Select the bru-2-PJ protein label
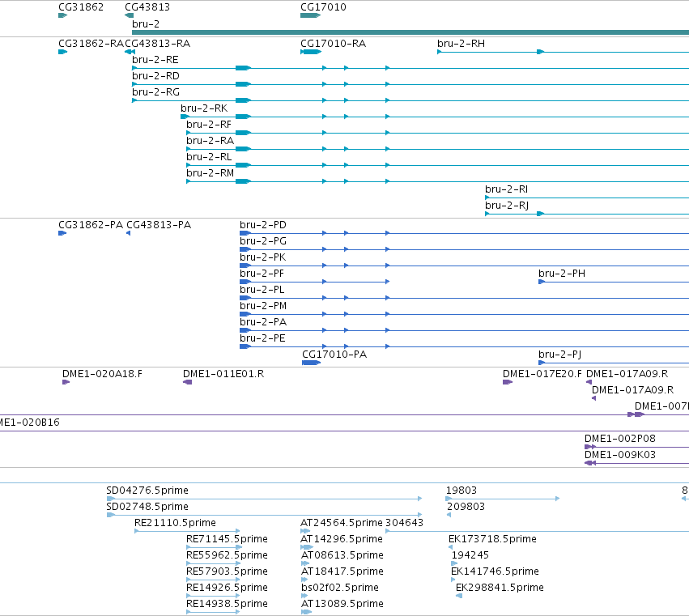The height and width of the screenshot is (616, 689). point(559,355)
